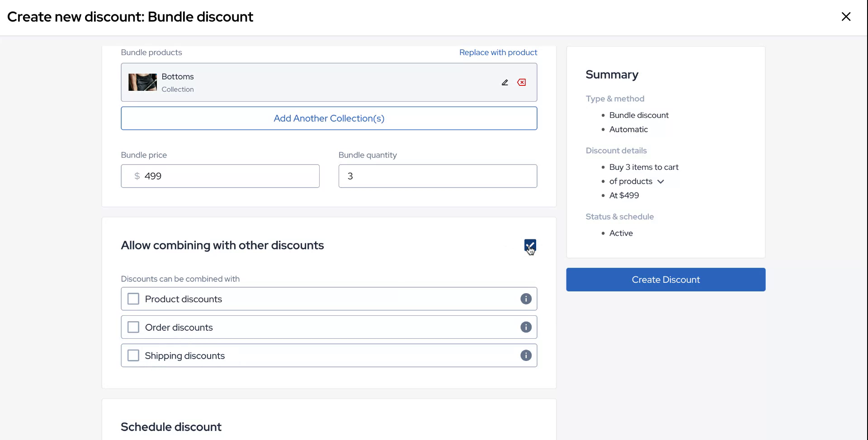The height and width of the screenshot is (440, 868).
Task: Click Add Another Collection(s) button
Action: pyautogui.click(x=329, y=118)
